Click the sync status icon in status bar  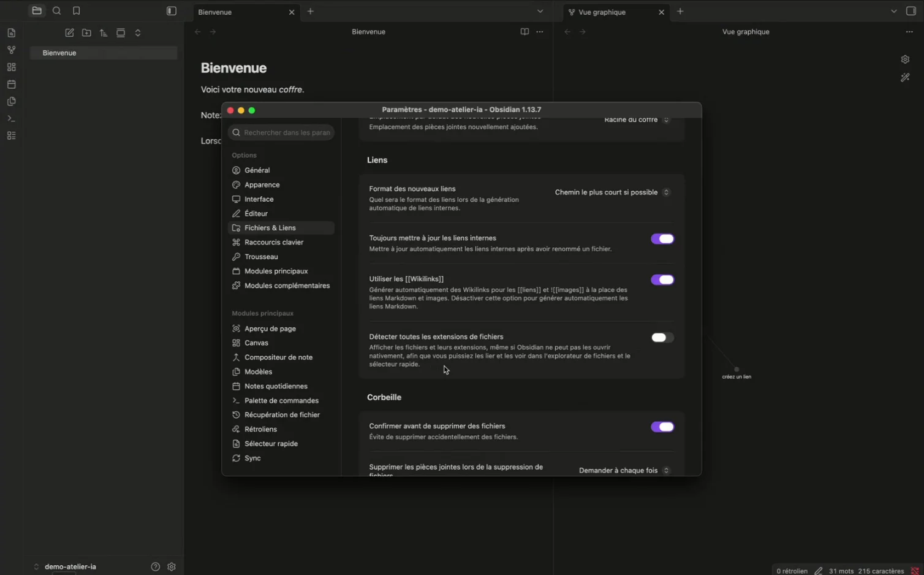coord(915,571)
